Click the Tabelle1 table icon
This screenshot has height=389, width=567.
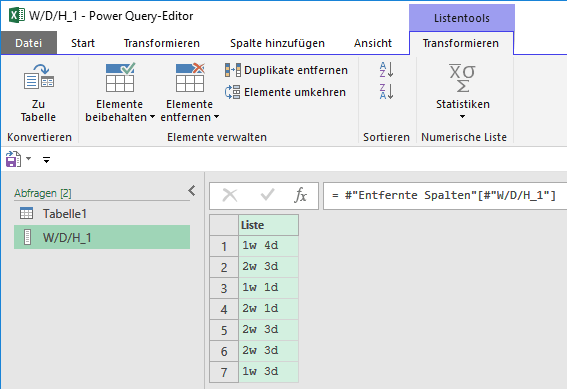(26, 213)
